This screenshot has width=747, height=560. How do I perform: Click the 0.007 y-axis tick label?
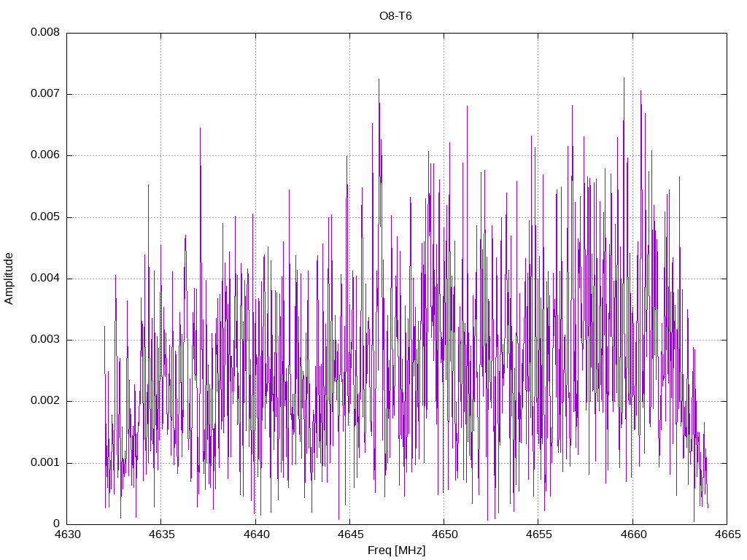tap(45, 94)
